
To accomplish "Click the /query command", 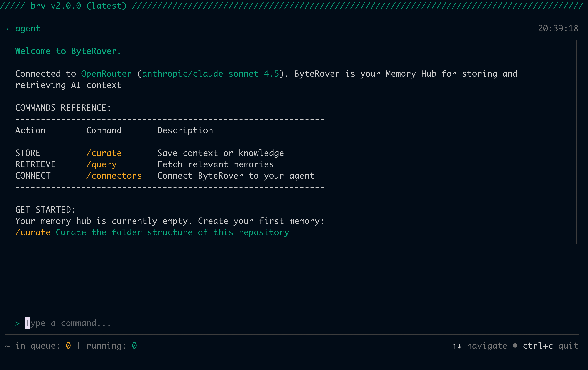I will pos(101,164).
